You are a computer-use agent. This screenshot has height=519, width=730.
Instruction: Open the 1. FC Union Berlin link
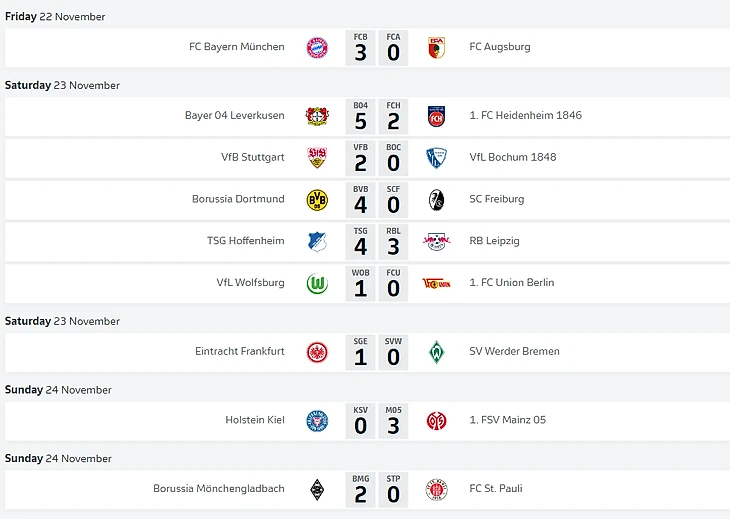(512, 283)
